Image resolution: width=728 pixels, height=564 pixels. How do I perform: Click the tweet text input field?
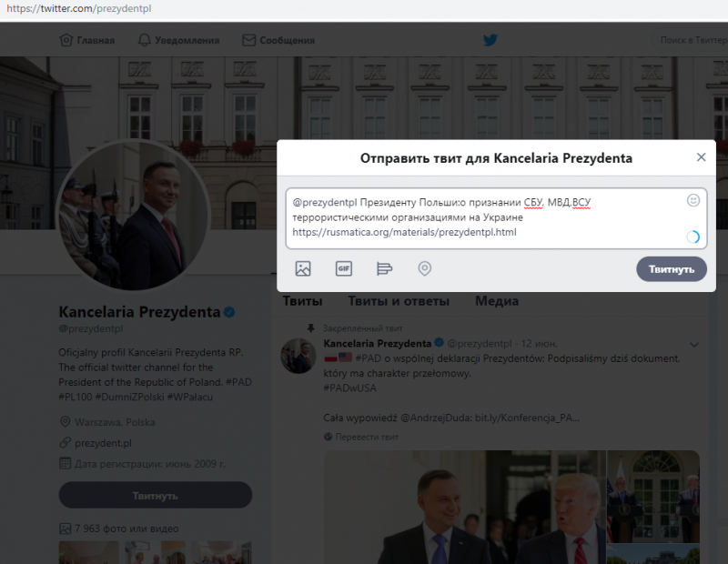point(496,218)
